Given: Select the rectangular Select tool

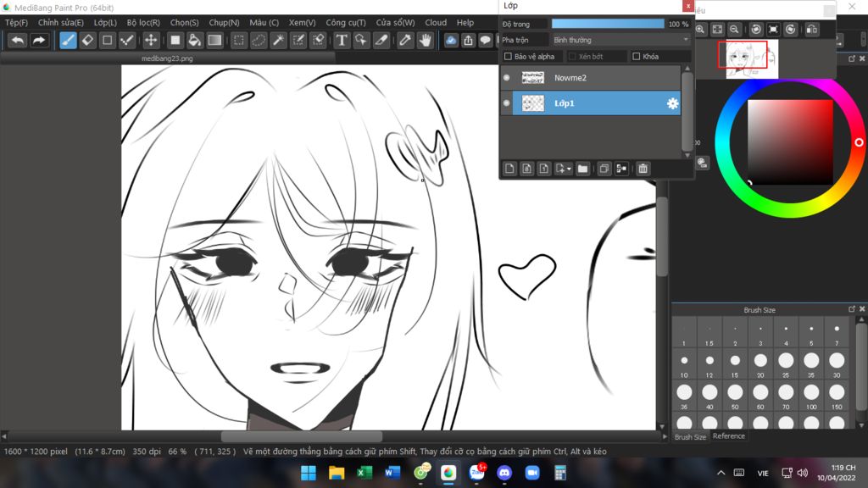Looking at the screenshot, I should (238, 41).
